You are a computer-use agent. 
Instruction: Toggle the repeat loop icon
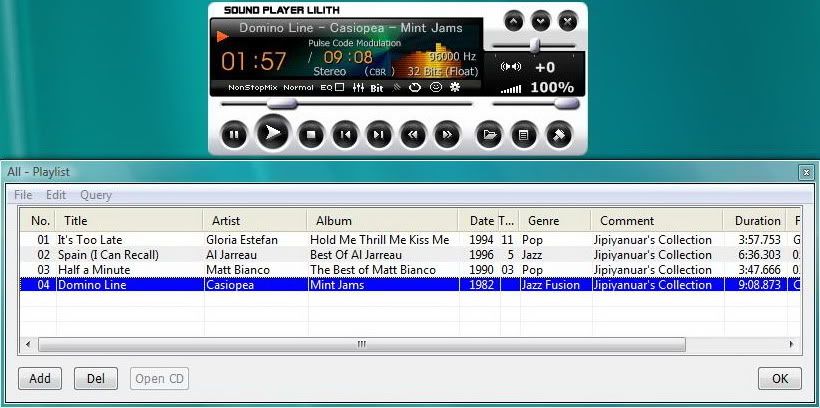[x=415, y=88]
